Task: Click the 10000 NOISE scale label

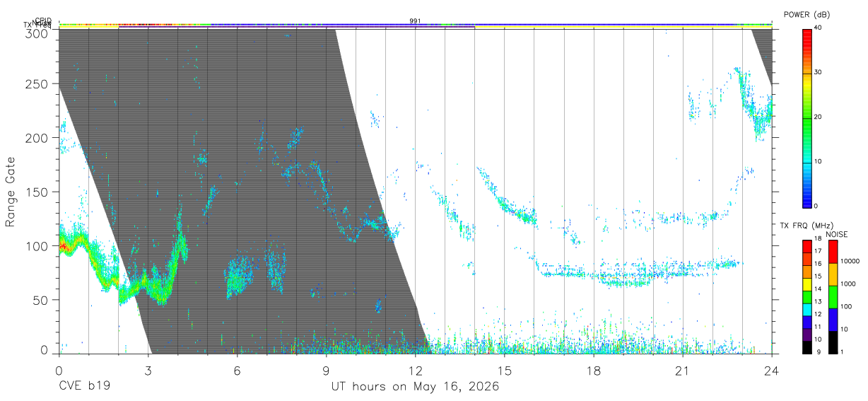Action: click(850, 262)
